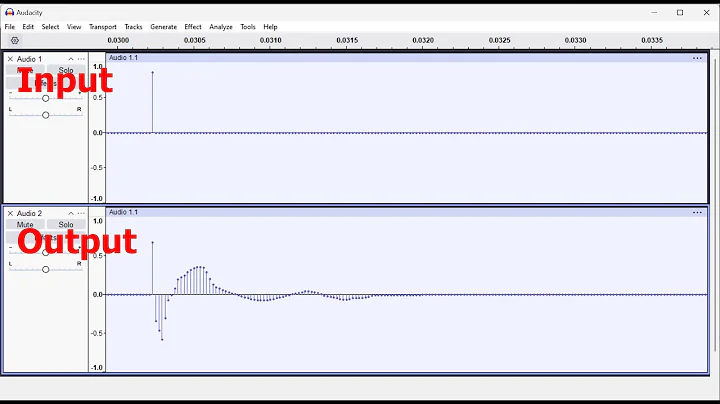Open the Generate menu
720x404 pixels.
coord(163,27)
